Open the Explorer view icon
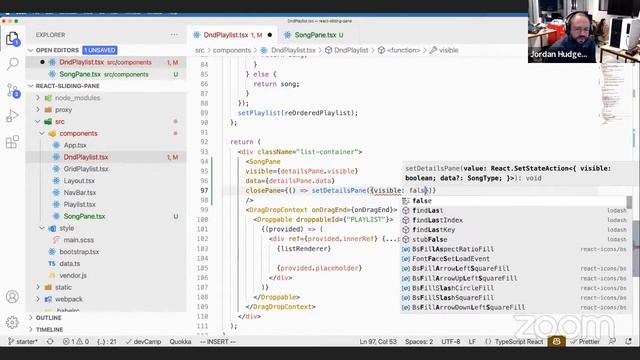The image size is (640, 360). (13, 39)
